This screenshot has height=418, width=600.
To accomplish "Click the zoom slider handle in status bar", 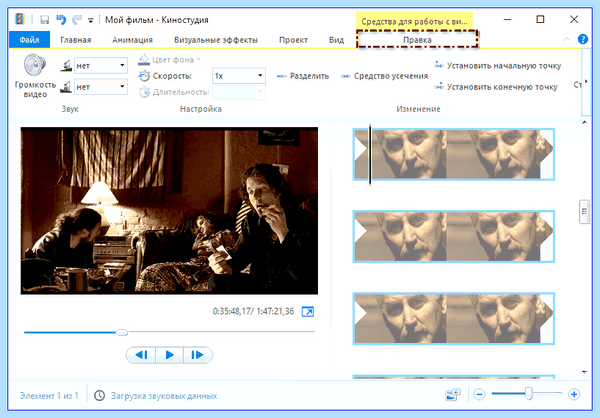I will coord(528,394).
